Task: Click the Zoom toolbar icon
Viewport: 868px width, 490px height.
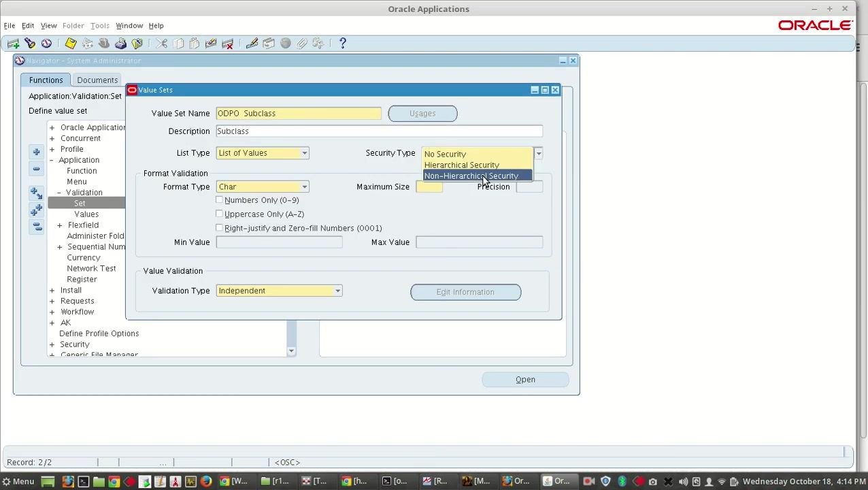Action: (x=269, y=44)
